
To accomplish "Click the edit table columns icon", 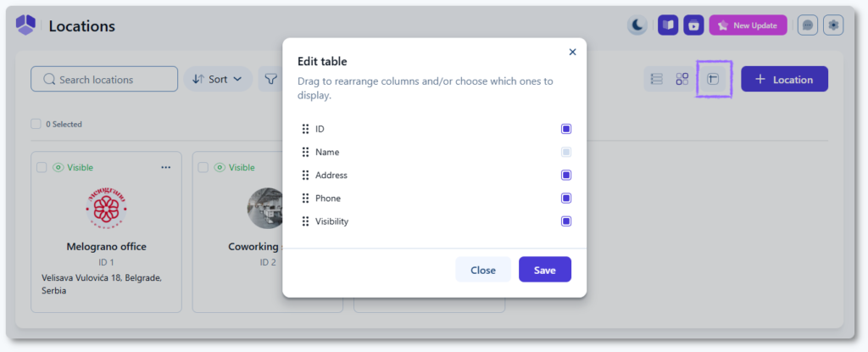I will tap(713, 79).
